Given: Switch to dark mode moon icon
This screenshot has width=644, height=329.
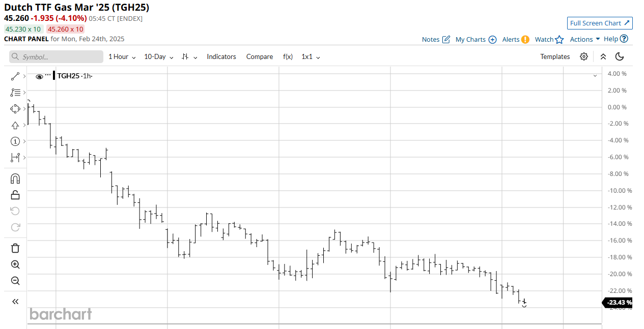Looking at the screenshot, I should click(620, 56).
